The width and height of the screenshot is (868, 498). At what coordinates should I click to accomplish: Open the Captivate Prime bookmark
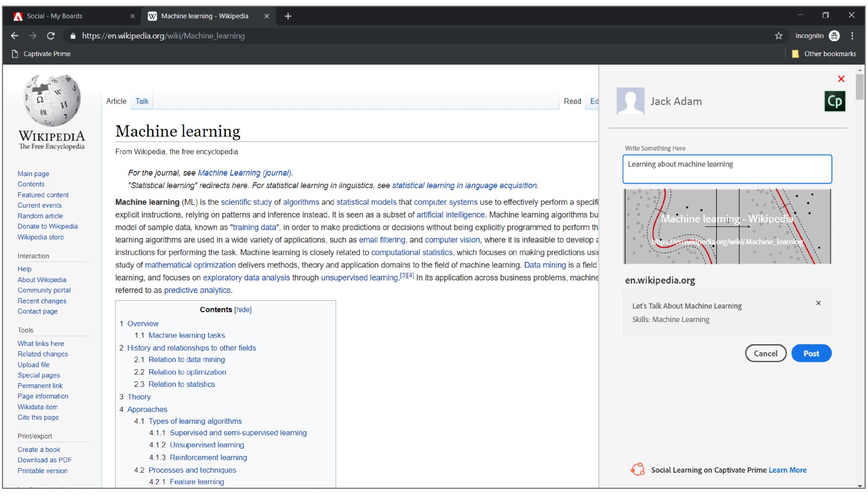point(41,54)
